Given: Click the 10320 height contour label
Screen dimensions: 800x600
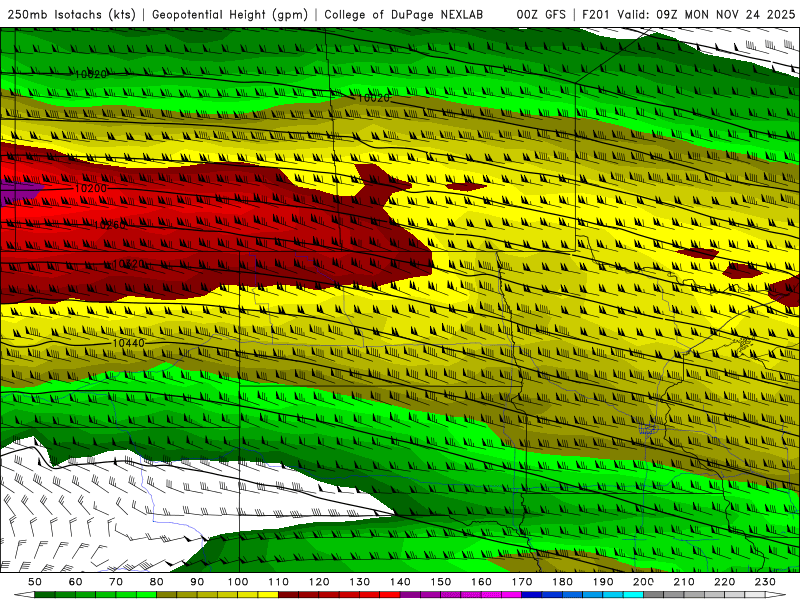Looking at the screenshot, I should (x=128, y=264).
